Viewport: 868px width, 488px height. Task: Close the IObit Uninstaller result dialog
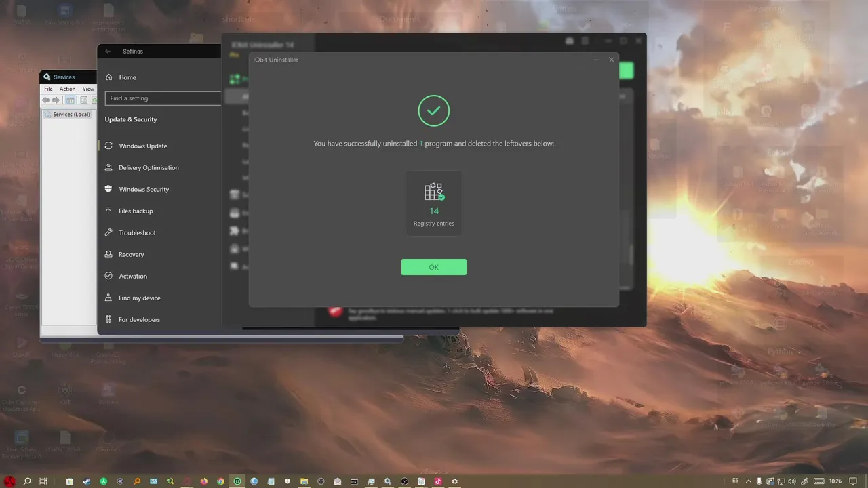point(612,60)
